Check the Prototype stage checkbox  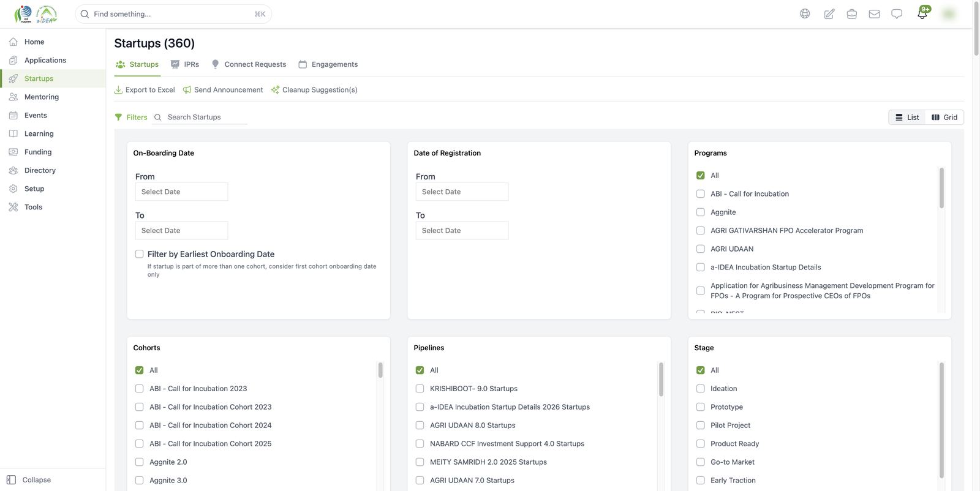(700, 407)
